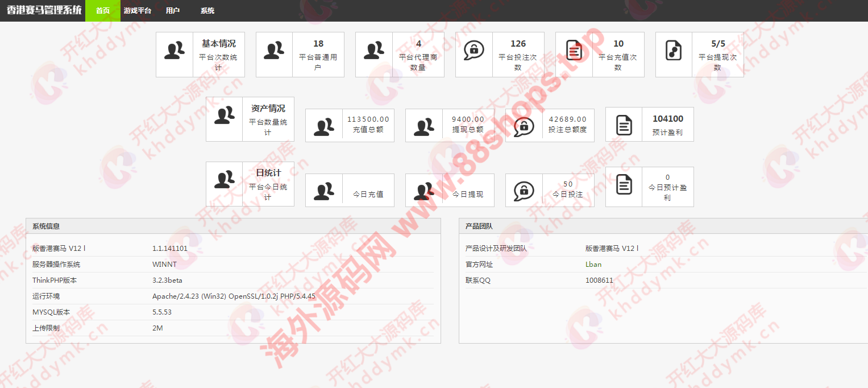The image size is (868, 388).
Task: Click the red document icon for 平台充值次数
Action: 574,51
